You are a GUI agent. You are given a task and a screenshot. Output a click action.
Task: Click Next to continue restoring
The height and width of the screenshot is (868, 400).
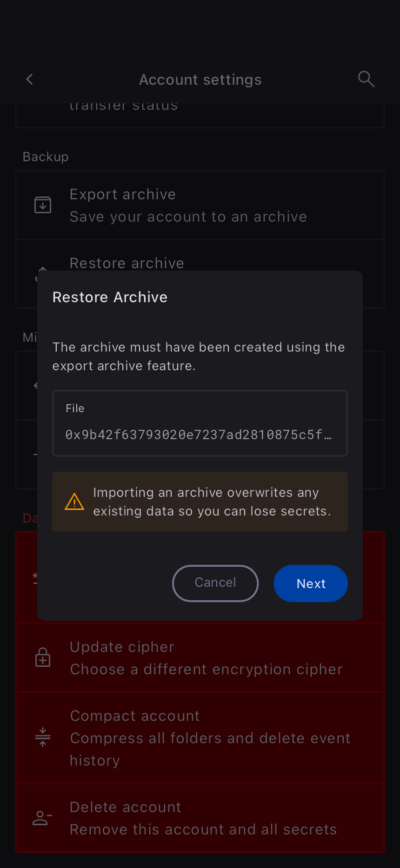(311, 583)
